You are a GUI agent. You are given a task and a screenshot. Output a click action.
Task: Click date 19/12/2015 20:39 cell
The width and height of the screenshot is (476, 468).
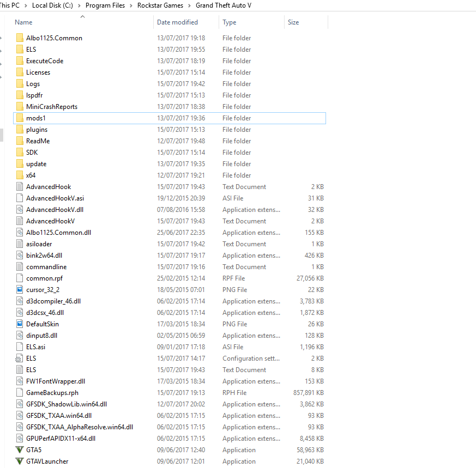pos(181,198)
